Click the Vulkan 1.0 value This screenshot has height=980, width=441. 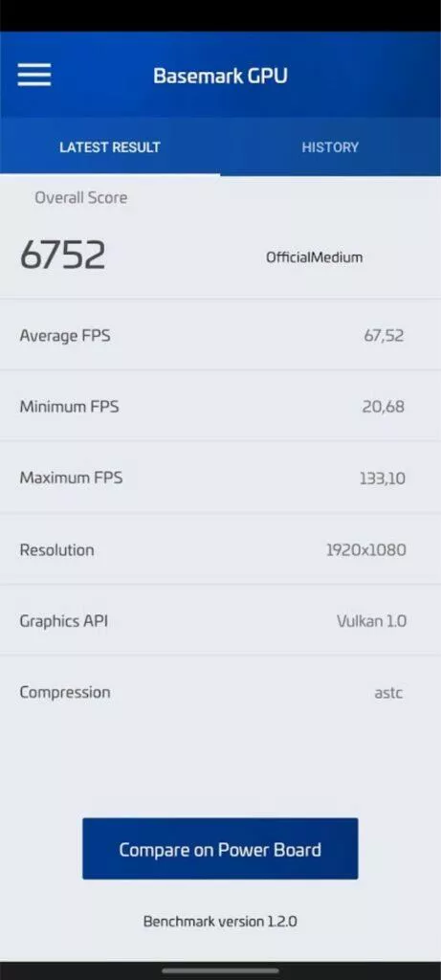click(x=372, y=620)
